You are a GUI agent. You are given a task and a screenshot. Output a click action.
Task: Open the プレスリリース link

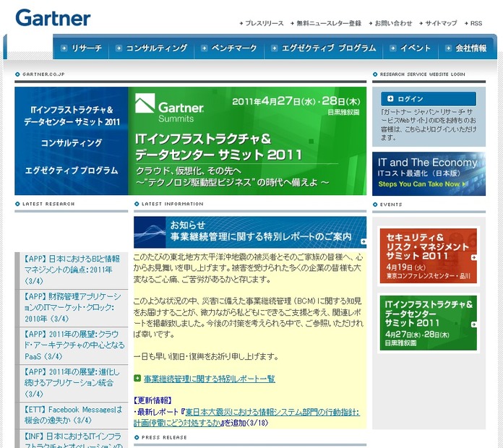(265, 23)
